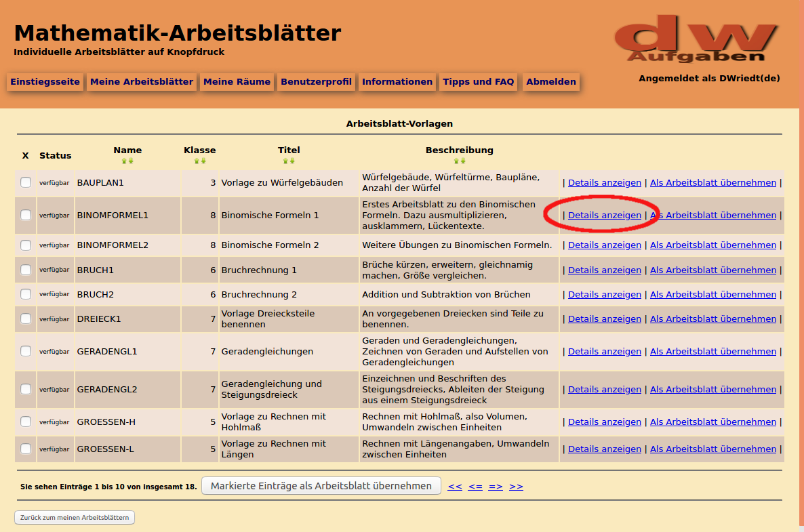Click title cell 'Binomische Formeln 1'
The width and height of the screenshot is (804, 532).
coord(270,216)
